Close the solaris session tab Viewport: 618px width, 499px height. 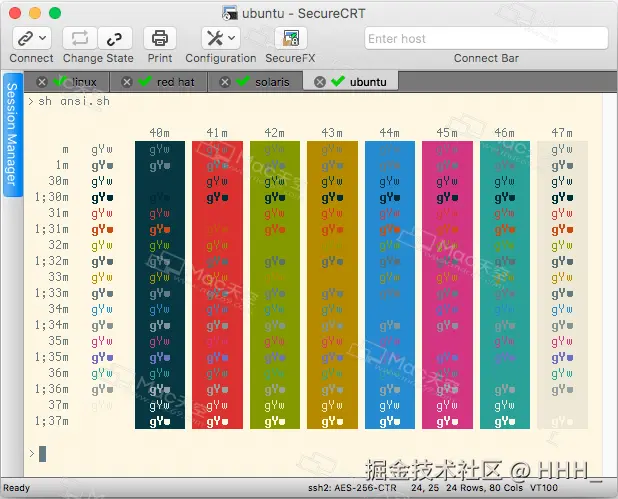click(x=225, y=82)
